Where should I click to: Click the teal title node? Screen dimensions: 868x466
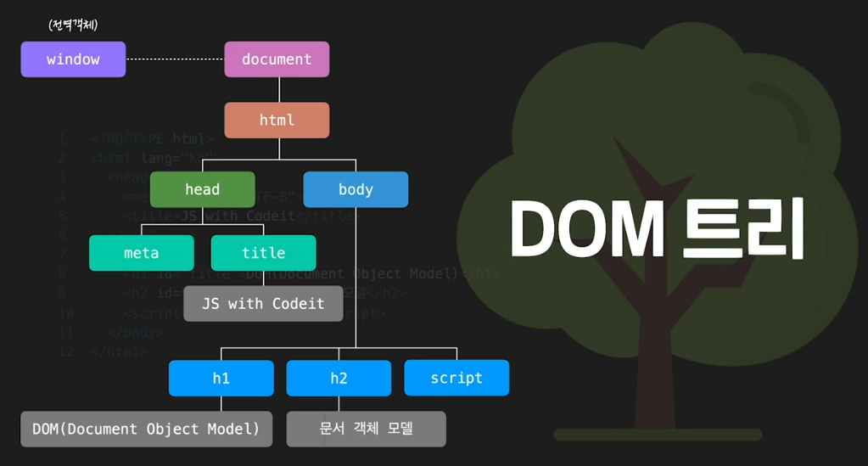264,253
